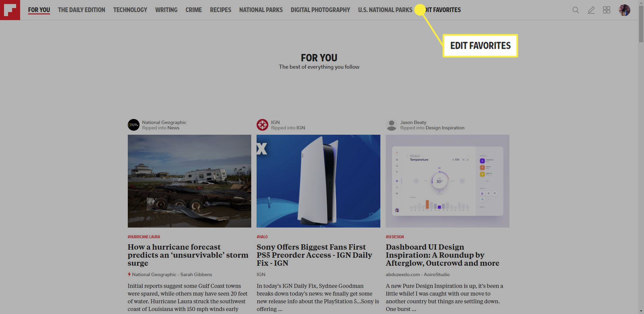The image size is (644, 314).
Task: Open the PlayStation 5 image thumbnail
Action: pos(318,181)
